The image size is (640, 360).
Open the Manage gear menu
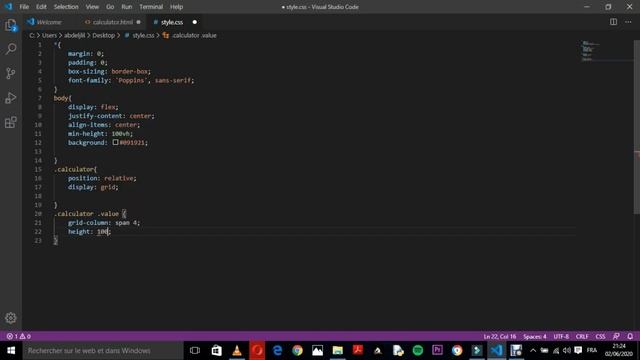[11, 318]
